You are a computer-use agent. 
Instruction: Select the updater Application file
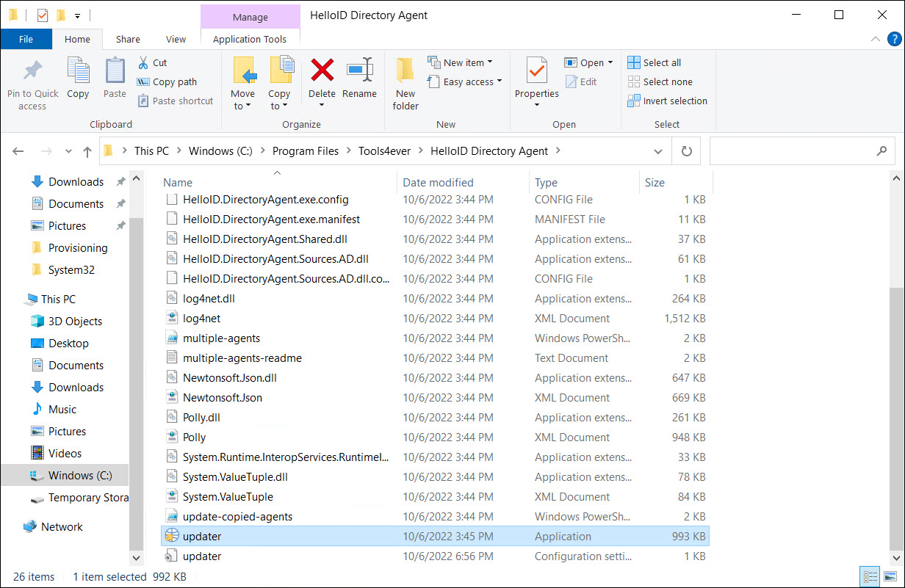click(x=435, y=537)
